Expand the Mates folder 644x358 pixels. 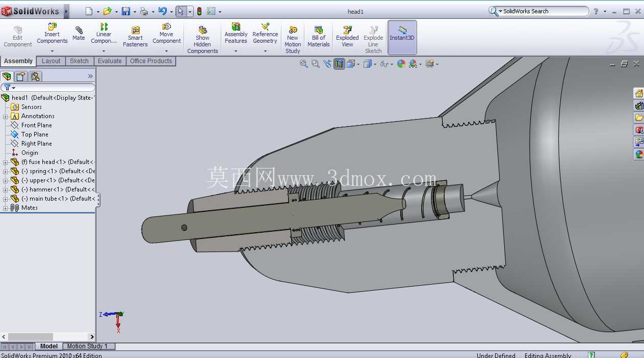point(5,208)
